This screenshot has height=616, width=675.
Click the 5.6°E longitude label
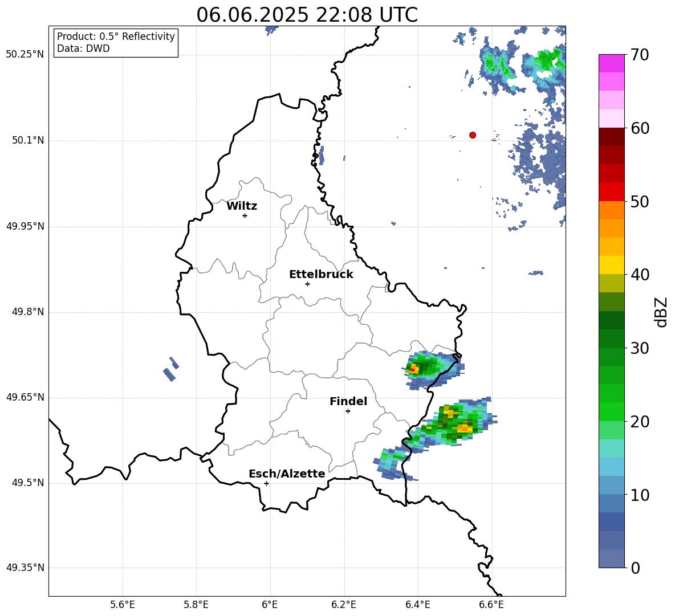pos(123,605)
